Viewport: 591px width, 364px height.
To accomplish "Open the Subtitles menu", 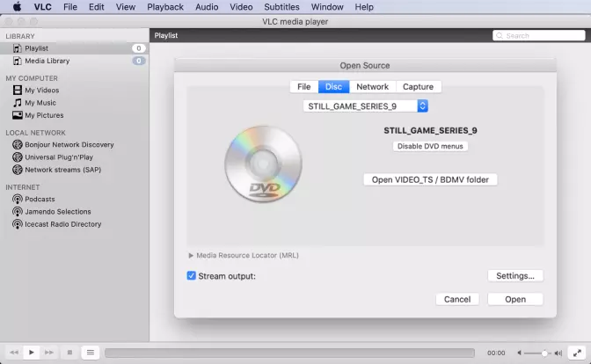I will coord(281,7).
